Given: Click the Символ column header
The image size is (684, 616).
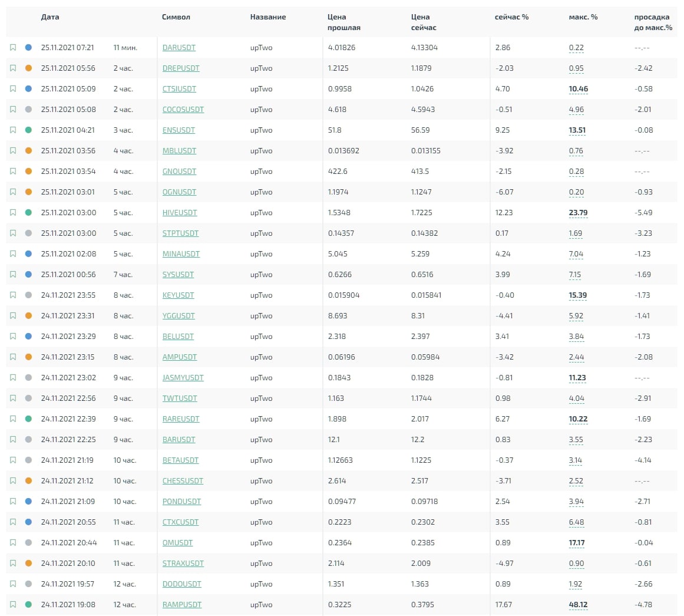Looking at the screenshot, I should coord(176,17).
